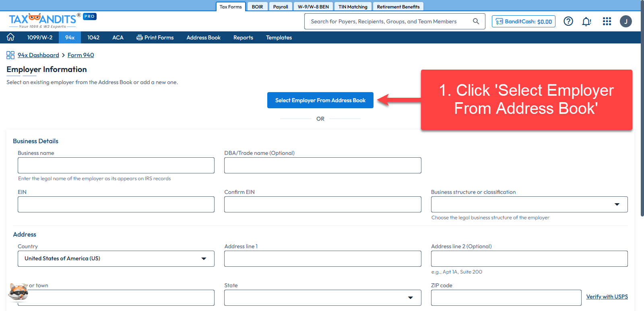The image size is (644, 311).
Task: Click the Verify with USPS link
Action: click(607, 297)
